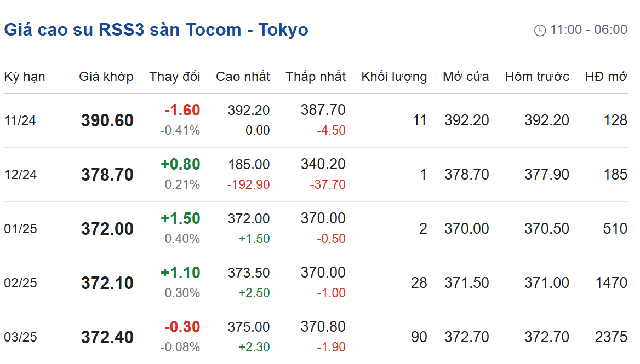Click the 390.60 matched price
The image size is (640, 364).
click(107, 120)
